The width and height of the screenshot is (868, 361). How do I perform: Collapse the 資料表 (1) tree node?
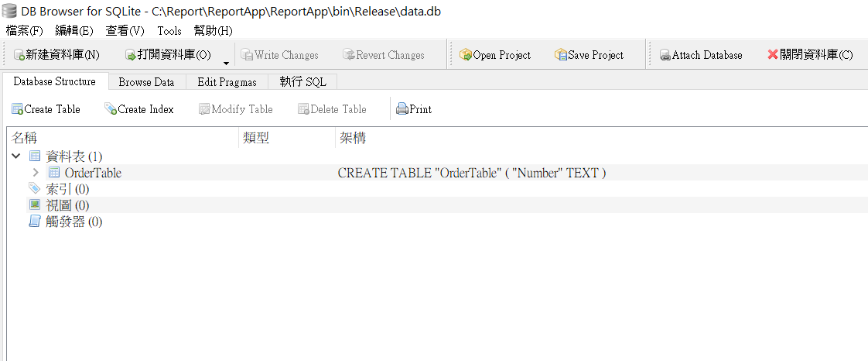click(15, 156)
